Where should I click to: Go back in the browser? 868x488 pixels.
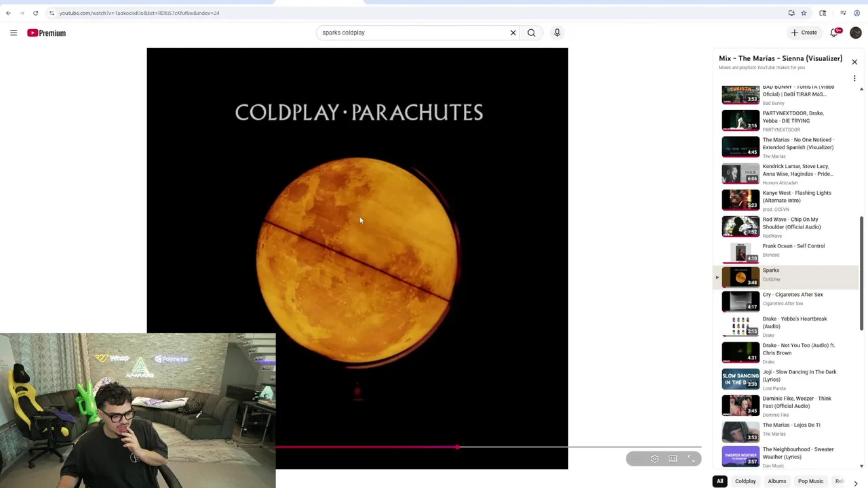point(8,13)
